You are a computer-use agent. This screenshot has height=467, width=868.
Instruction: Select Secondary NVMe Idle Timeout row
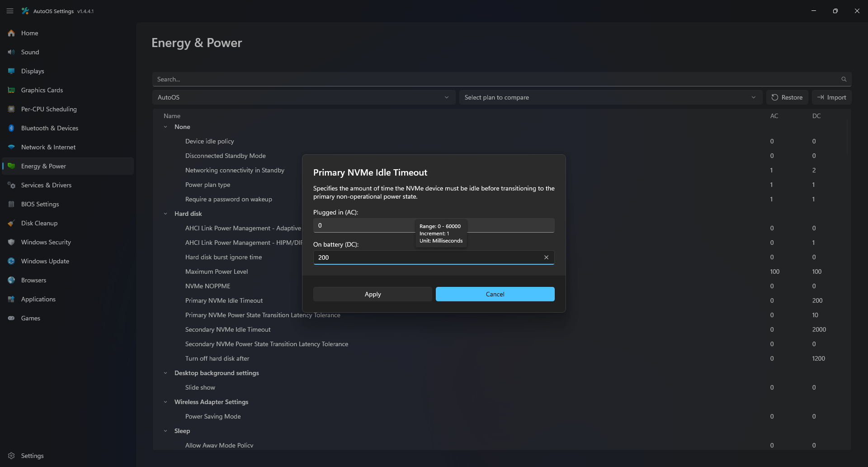click(x=502, y=329)
